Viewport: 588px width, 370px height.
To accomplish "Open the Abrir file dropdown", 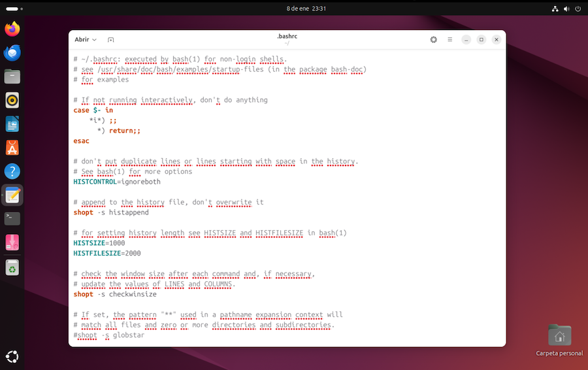I will [86, 40].
